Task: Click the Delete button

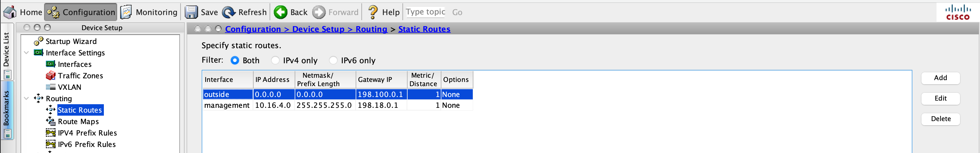Action: 940,119
